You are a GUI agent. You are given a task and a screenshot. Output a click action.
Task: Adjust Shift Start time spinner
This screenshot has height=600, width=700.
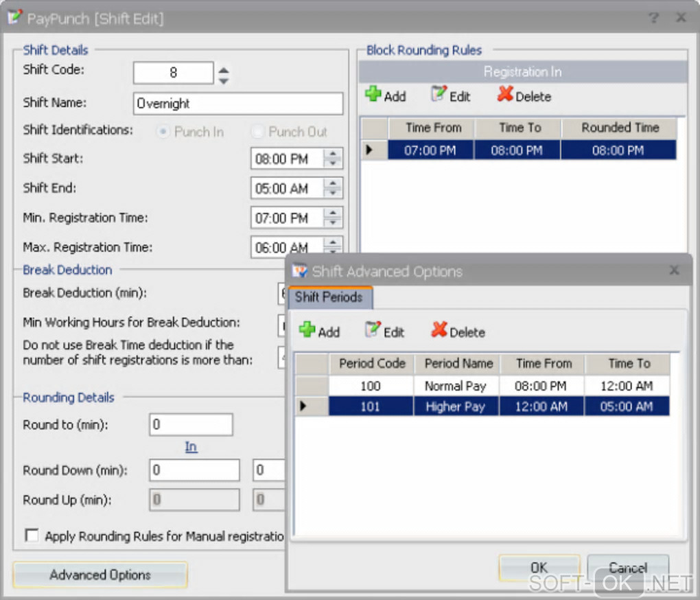333,158
